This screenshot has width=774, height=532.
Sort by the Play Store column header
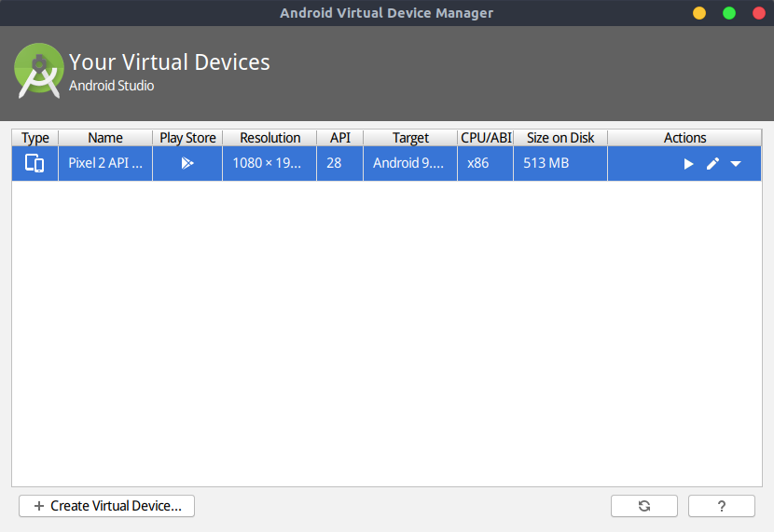coord(187,138)
